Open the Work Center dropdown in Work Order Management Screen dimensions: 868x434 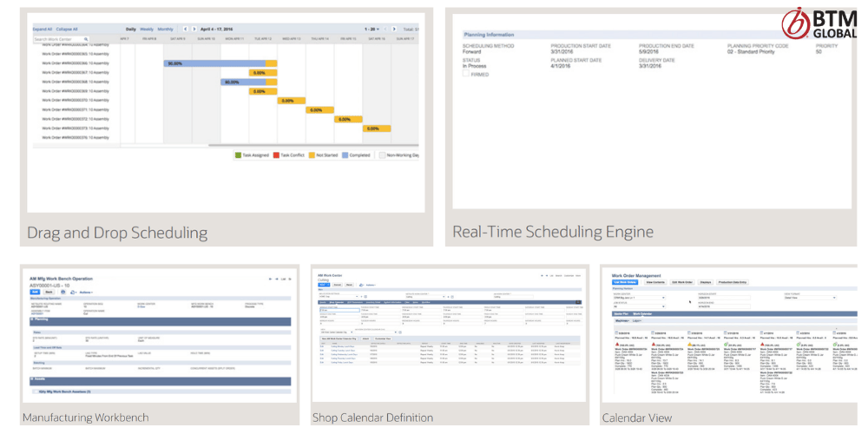[x=640, y=298]
